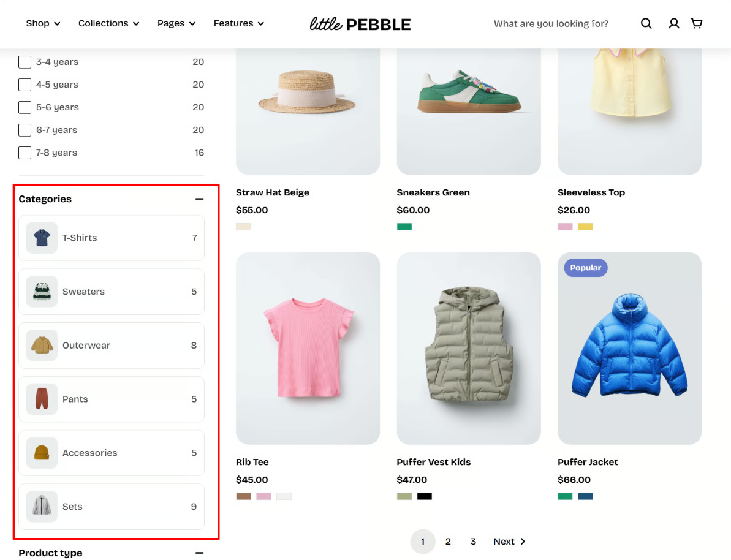The image size is (731, 560).
Task: Click the search magnifier icon
Action: [x=646, y=23]
